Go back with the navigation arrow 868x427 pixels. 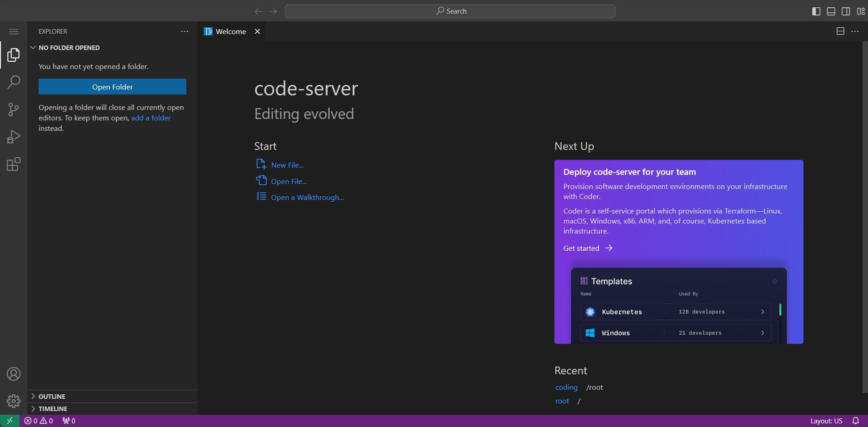pos(258,11)
